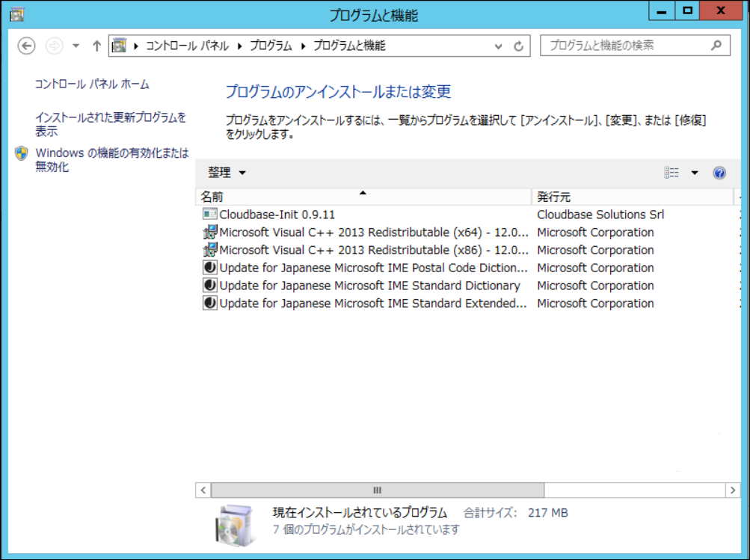Select IME Standard Dictionary update row
Viewport: 750px width, 560px height.
coord(468,286)
